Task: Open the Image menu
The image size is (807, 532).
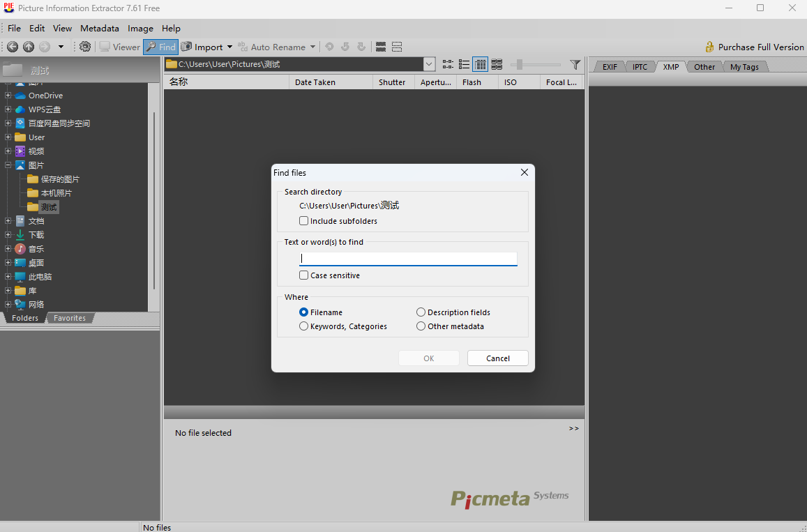Action: pos(140,29)
